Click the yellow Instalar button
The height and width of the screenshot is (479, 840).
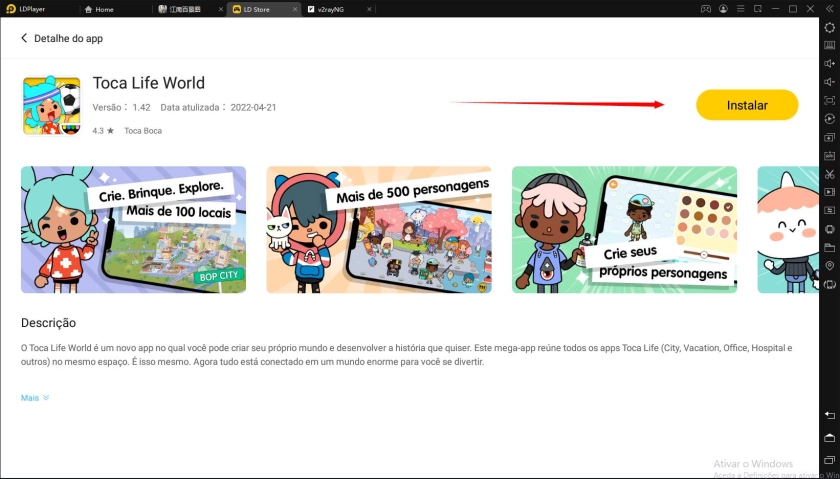[x=747, y=105]
